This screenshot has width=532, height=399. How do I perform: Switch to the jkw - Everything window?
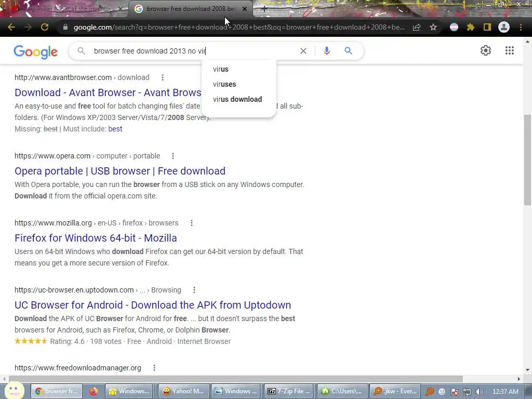point(395,391)
